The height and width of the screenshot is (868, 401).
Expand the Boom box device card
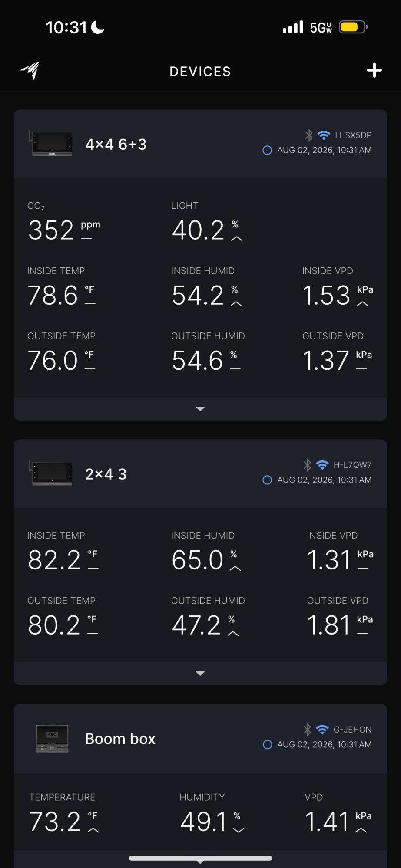(x=200, y=861)
